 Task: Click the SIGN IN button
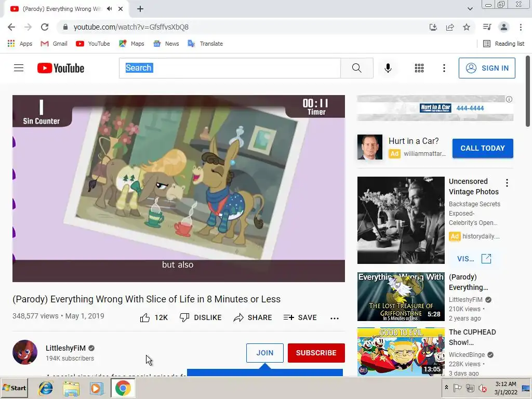[x=487, y=68]
